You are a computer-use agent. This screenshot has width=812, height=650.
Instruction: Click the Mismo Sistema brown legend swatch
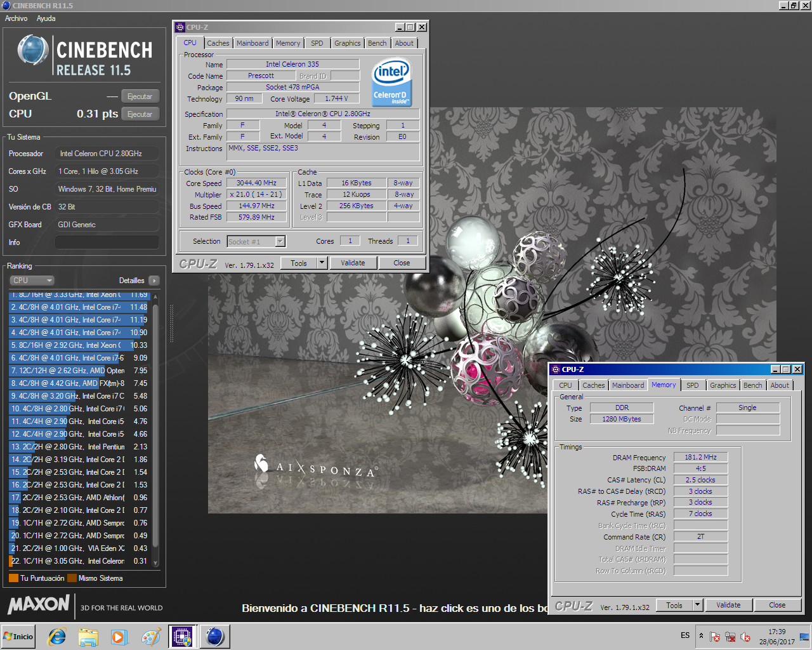[x=72, y=578]
